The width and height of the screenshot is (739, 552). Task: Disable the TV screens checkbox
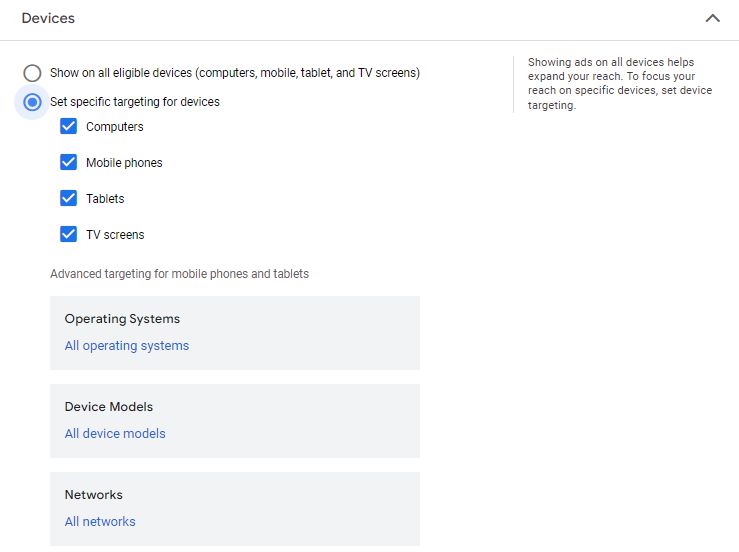pyautogui.click(x=69, y=235)
